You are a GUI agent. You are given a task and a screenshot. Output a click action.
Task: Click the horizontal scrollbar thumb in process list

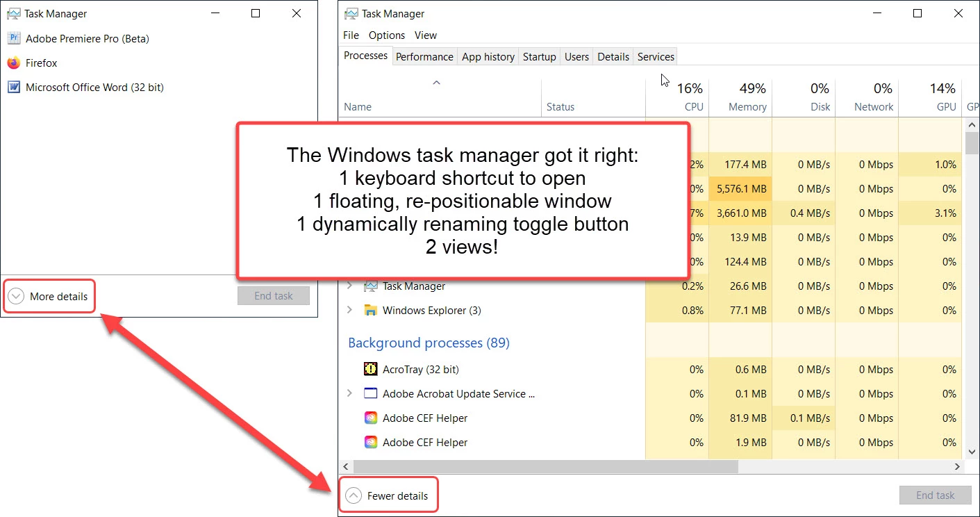(x=545, y=467)
